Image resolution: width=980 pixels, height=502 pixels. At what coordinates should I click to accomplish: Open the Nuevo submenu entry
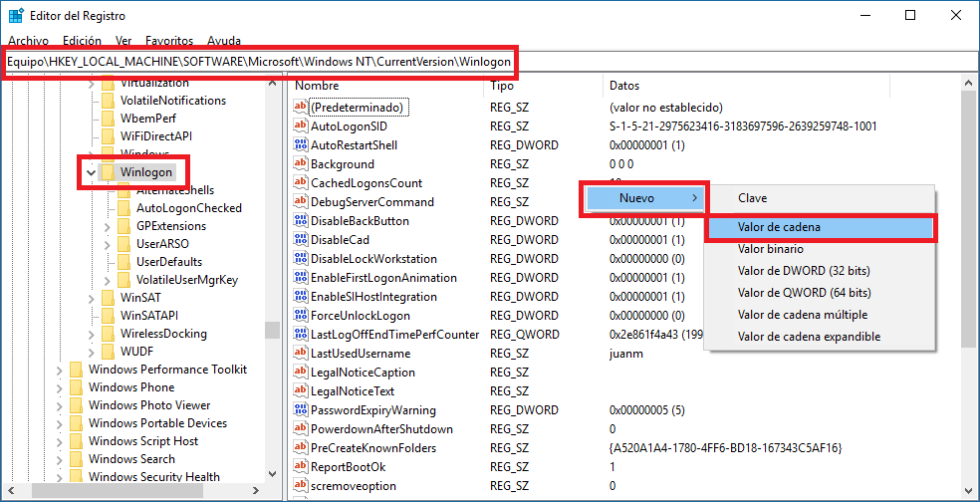(644, 199)
